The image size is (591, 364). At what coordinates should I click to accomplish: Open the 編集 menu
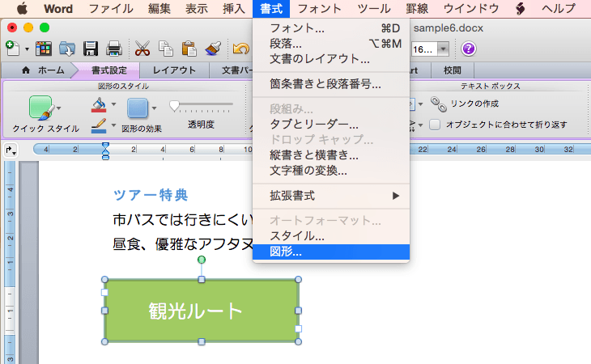pyautogui.click(x=159, y=8)
